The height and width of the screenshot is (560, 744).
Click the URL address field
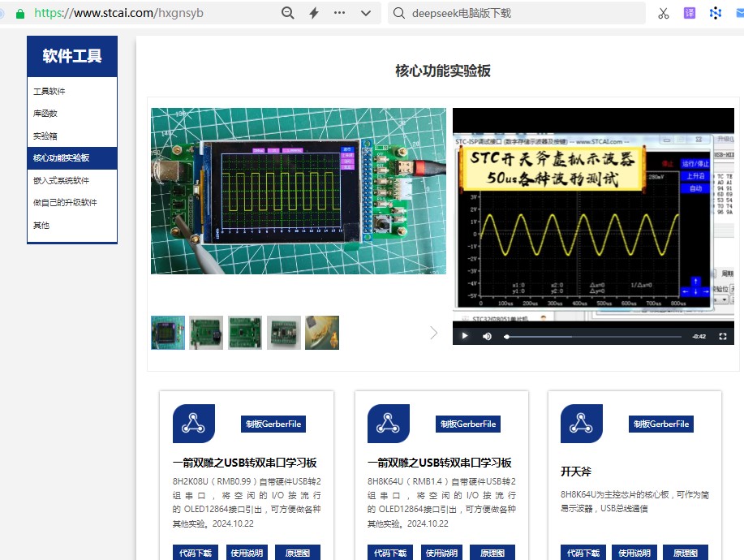tap(118, 13)
